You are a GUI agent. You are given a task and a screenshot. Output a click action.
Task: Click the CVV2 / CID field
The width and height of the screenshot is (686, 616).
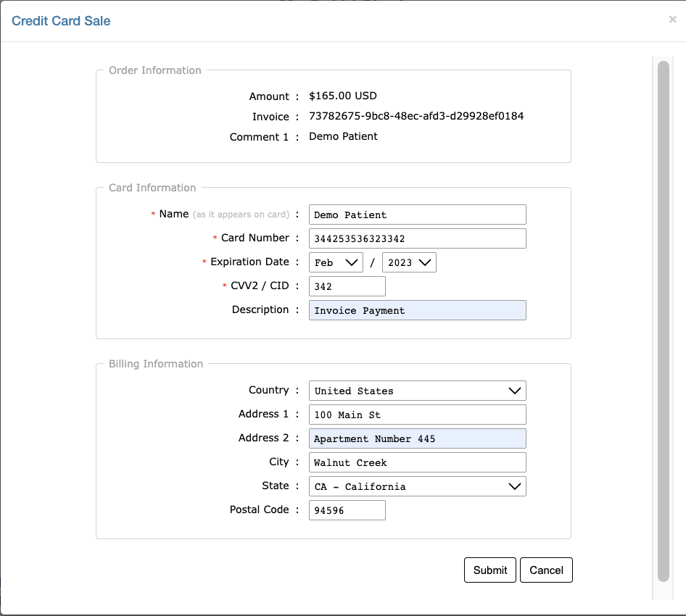click(347, 286)
